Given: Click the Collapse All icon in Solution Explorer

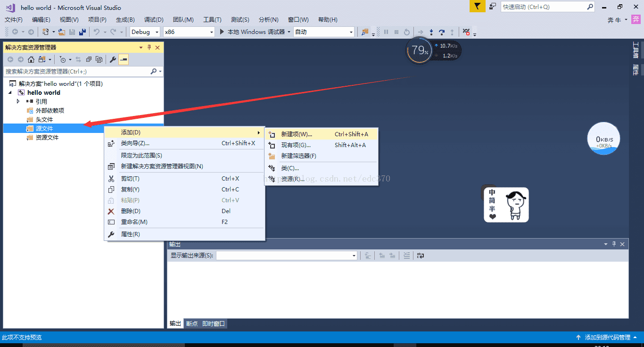Looking at the screenshot, I should click(x=89, y=59).
